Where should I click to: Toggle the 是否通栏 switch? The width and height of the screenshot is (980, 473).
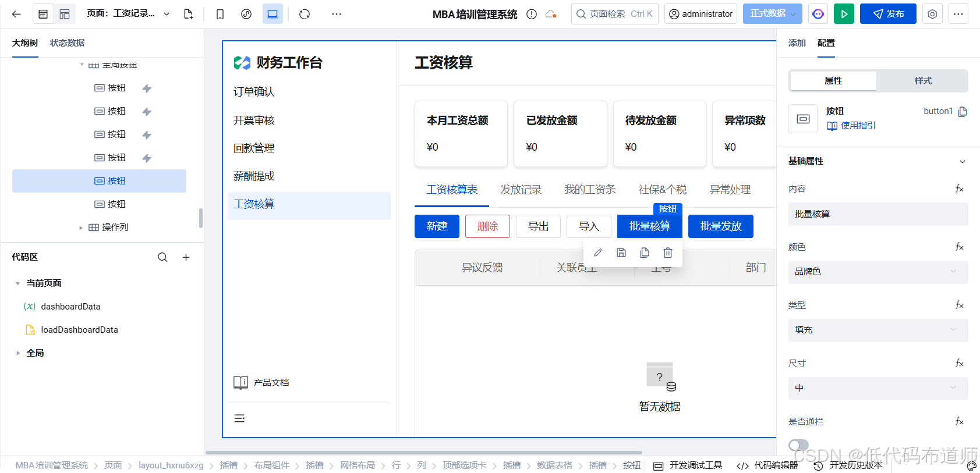coord(798,445)
